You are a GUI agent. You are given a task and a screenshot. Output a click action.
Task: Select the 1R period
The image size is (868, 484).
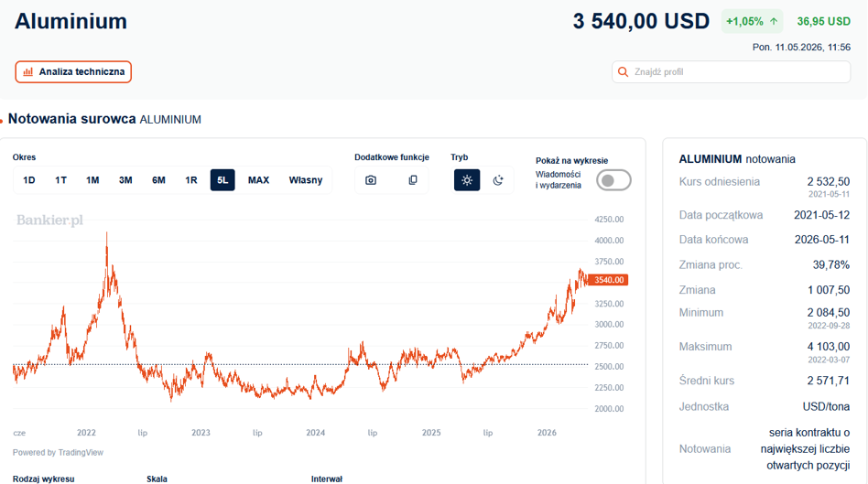click(191, 180)
